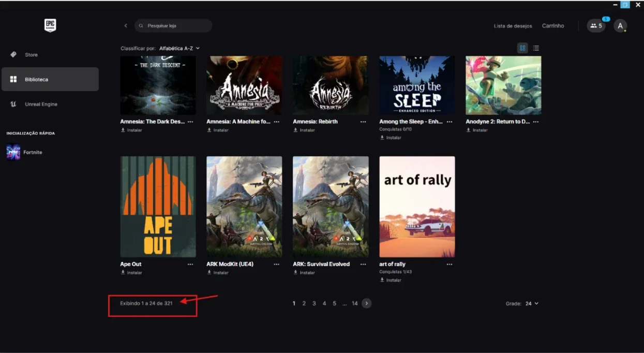The height and width of the screenshot is (353, 644).
Task: Go to page 2
Action: click(304, 303)
